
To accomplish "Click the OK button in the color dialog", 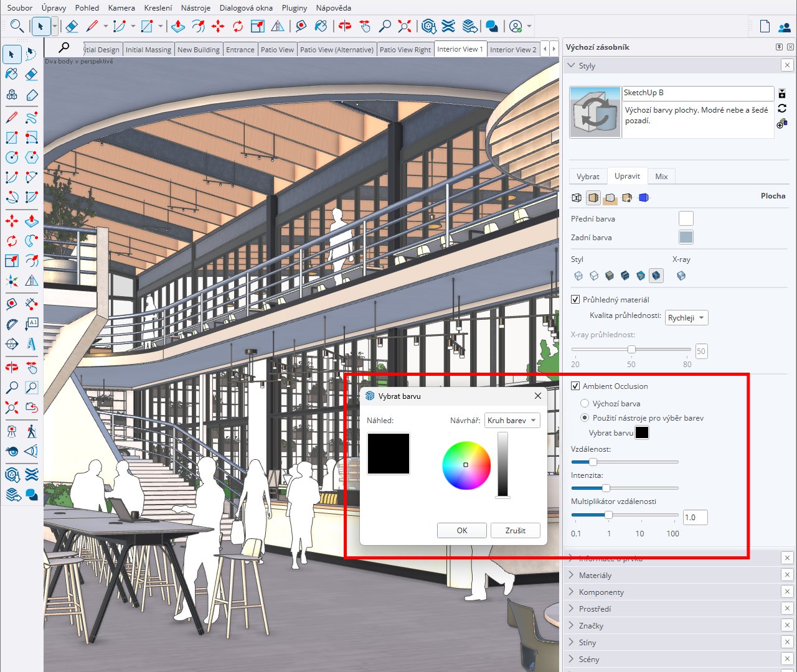I will pos(461,530).
